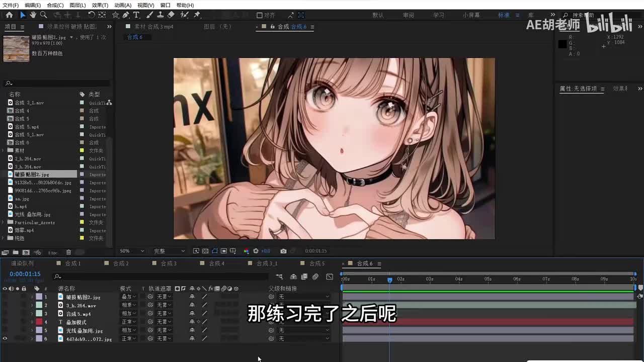Click the timeline layer search field

coord(161,277)
